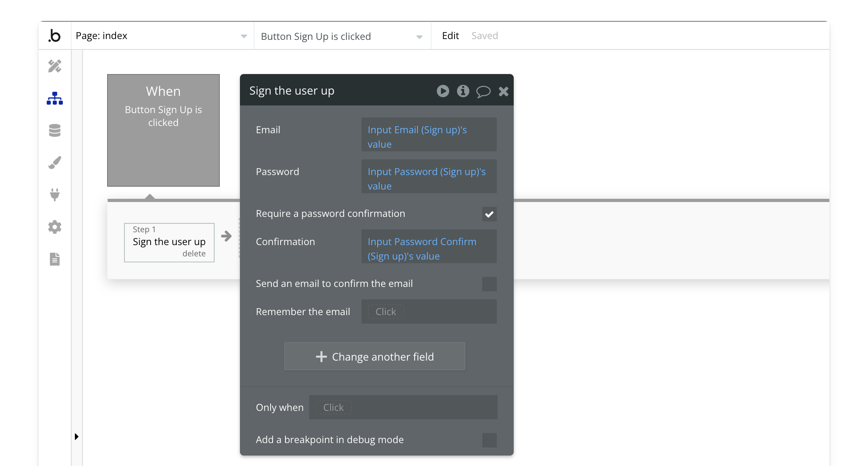Open the Page: index dropdown

161,36
